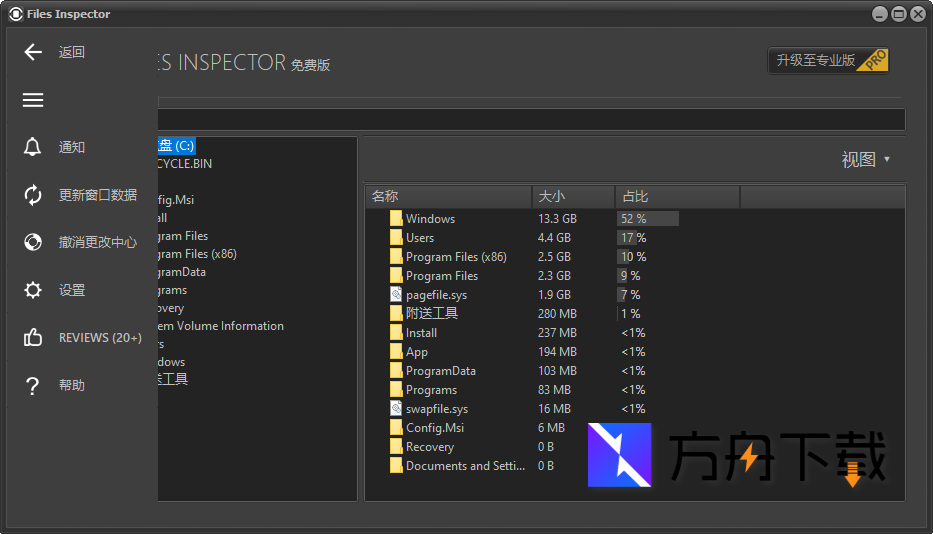The width and height of the screenshot is (933, 534).
Task: Click the question mark help icon
Action: click(33, 386)
